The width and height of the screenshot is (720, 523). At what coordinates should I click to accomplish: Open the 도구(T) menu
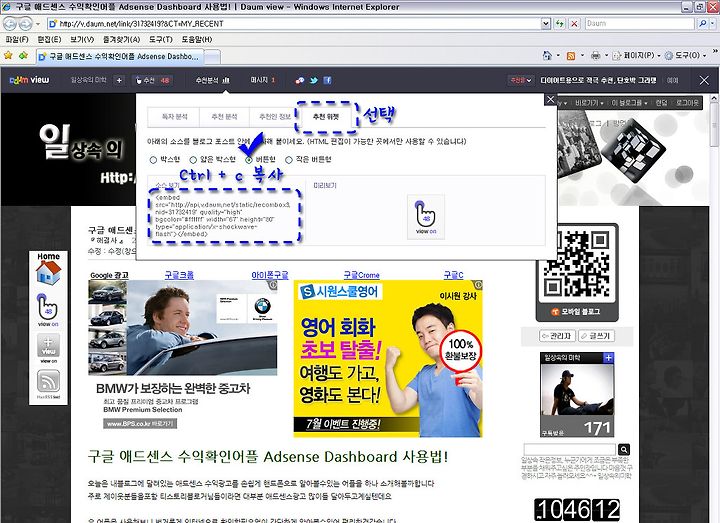point(160,39)
